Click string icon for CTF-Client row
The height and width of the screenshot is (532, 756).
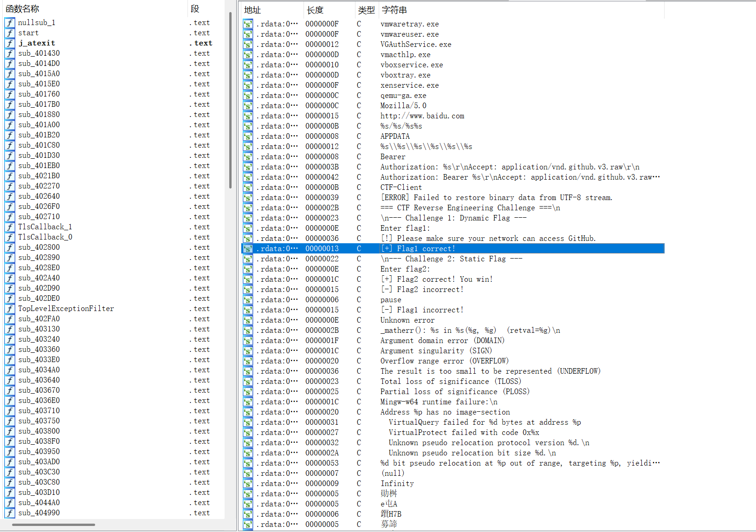pos(248,188)
